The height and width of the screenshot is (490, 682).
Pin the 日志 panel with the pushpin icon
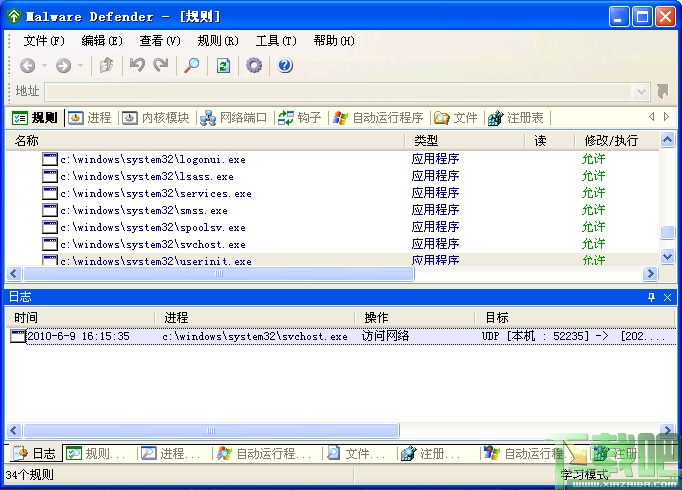[x=651, y=297]
